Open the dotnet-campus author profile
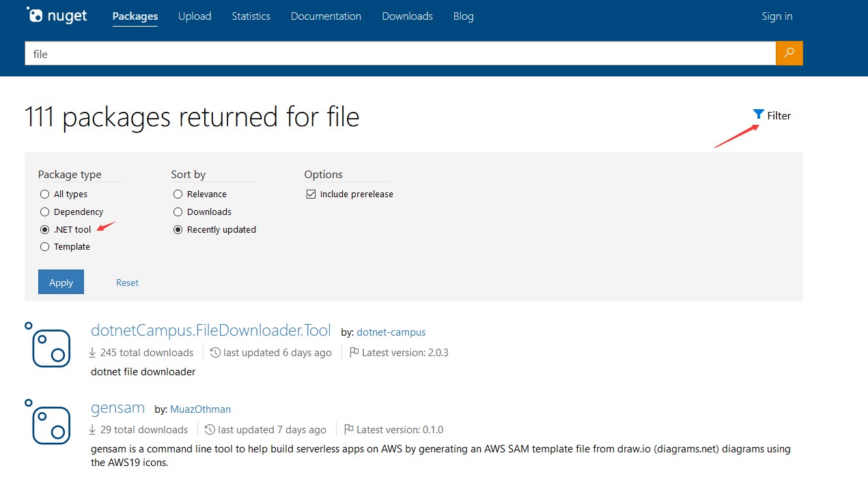The image size is (868, 479). tap(391, 332)
